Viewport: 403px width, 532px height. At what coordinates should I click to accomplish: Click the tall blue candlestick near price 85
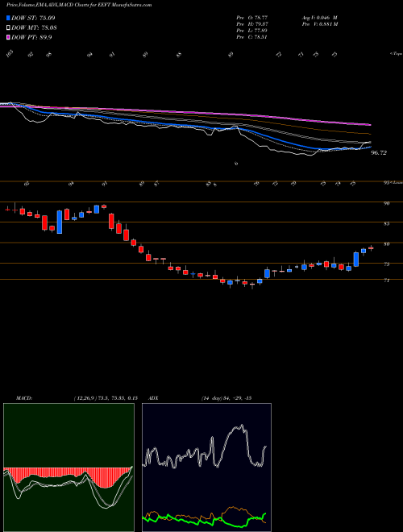60,222
